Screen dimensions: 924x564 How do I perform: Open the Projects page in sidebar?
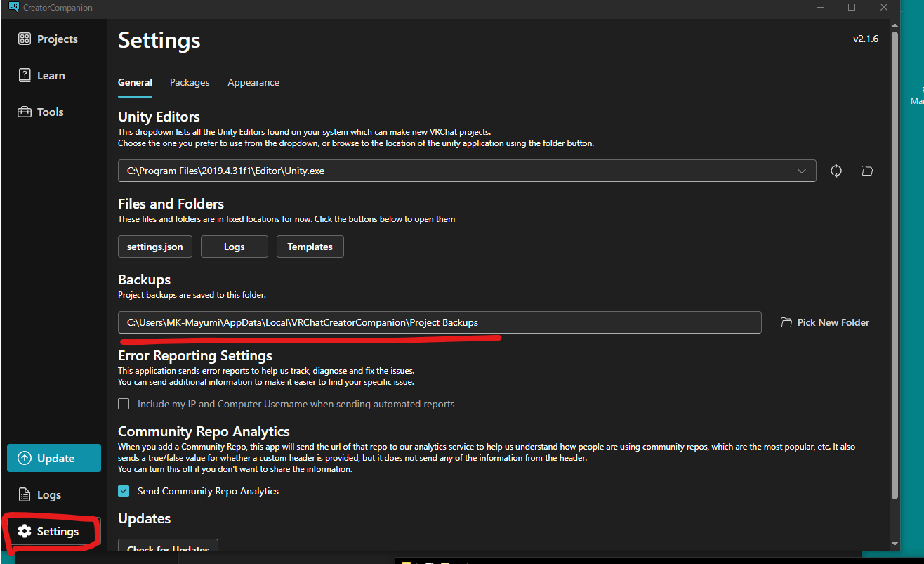point(48,39)
